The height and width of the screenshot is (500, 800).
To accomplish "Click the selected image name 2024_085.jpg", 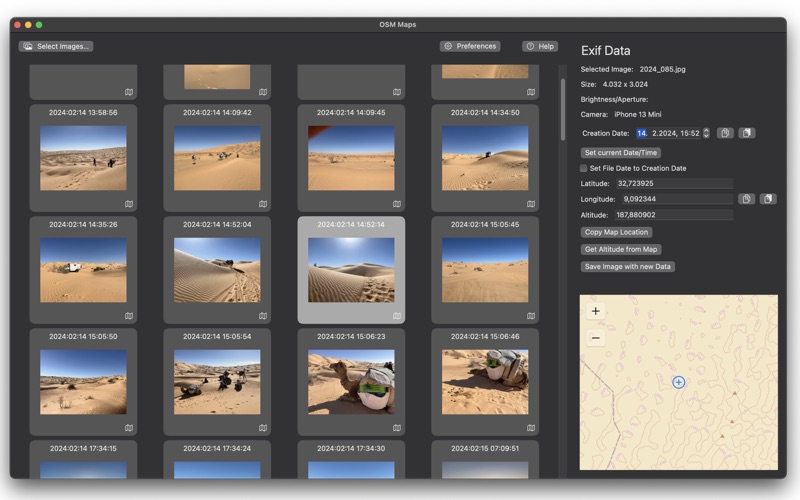I will tap(662, 69).
